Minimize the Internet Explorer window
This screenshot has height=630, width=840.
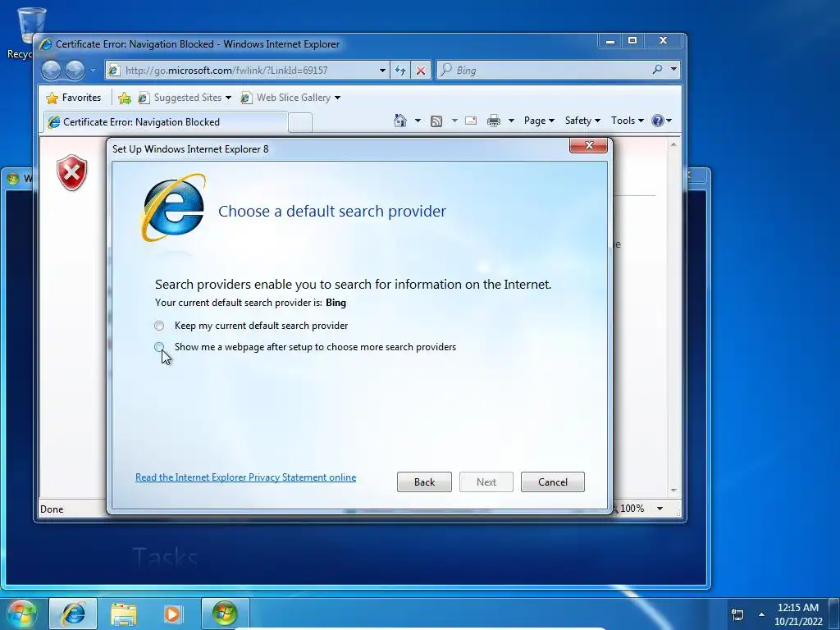coord(609,41)
